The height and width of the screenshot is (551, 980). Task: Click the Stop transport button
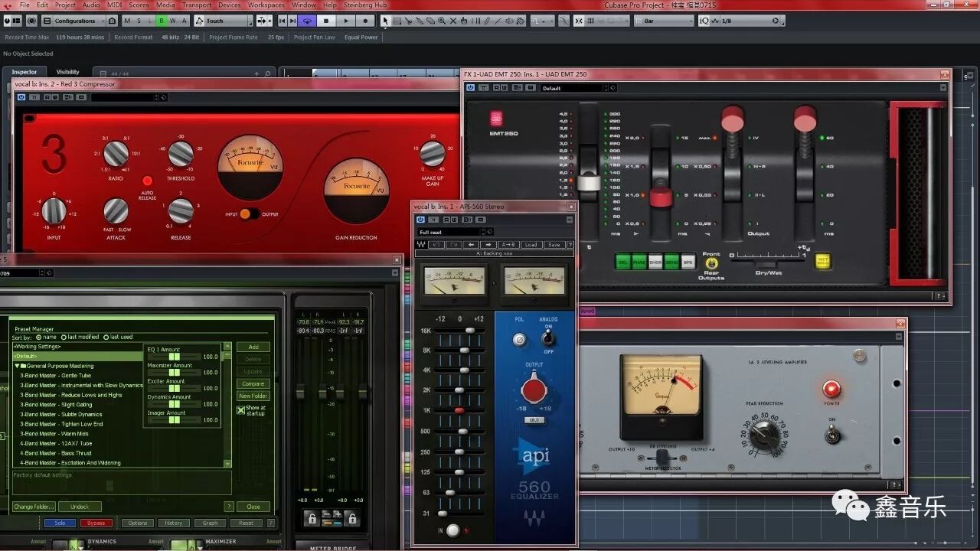click(326, 21)
